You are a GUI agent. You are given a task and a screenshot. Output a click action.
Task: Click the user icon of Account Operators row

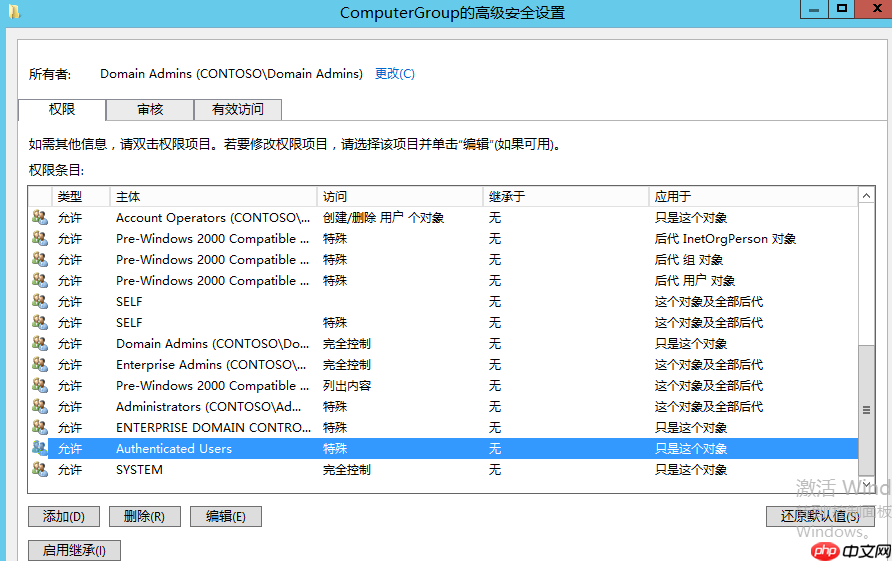(x=40, y=217)
